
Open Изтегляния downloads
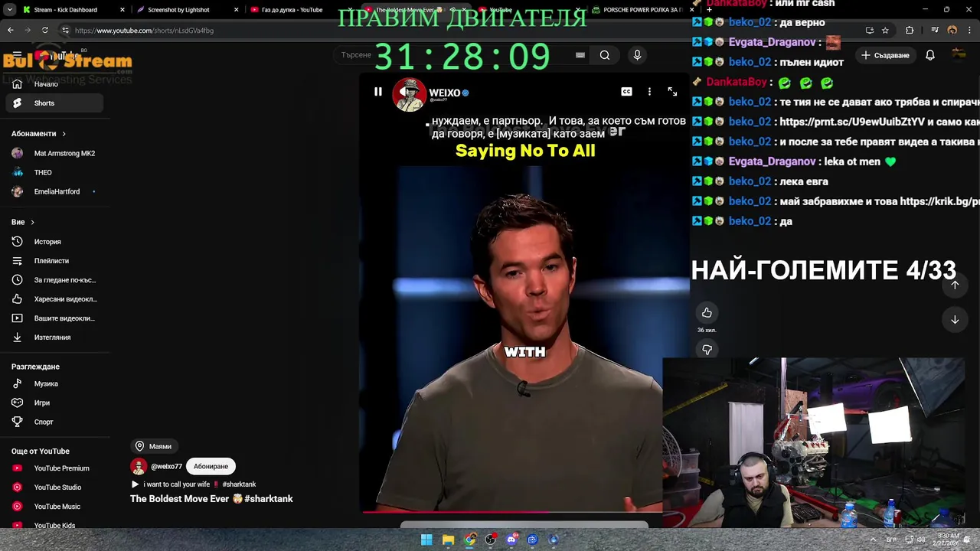(54, 337)
